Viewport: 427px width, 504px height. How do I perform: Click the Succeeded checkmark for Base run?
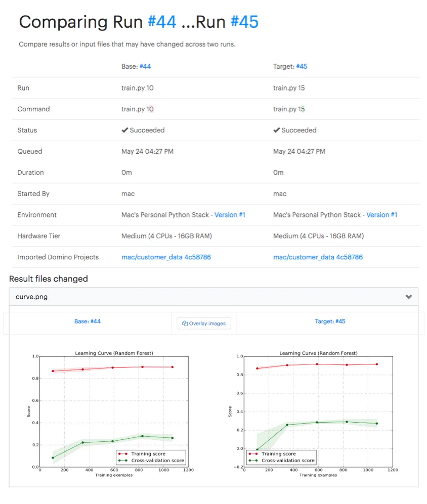click(x=124, y=130)
